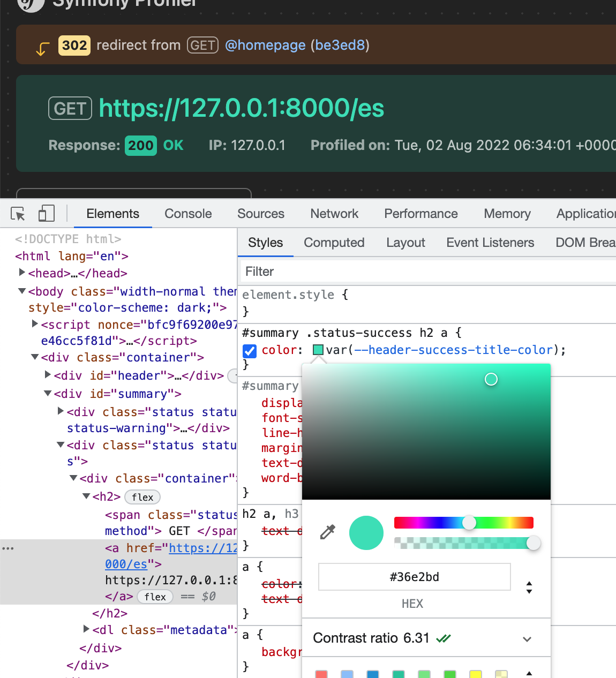Follow the https://127.0.0.1:8000/es page link
This screenshot has width=616, height=678.
click(x=242, y=108)
